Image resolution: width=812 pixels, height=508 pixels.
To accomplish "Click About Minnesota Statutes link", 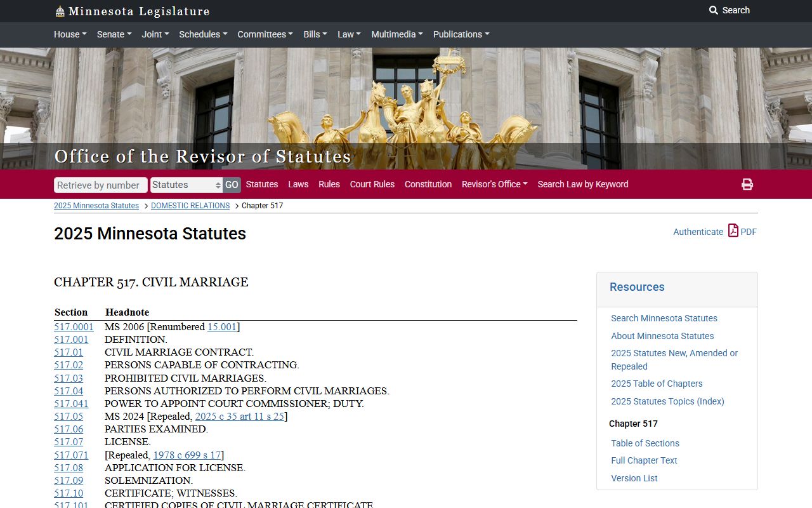I will click(x=662, y=336).
